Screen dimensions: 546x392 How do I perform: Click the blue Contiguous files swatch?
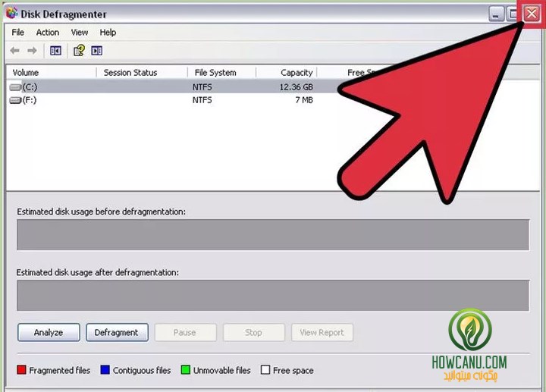pyautogui.click(x=105, y=370)
